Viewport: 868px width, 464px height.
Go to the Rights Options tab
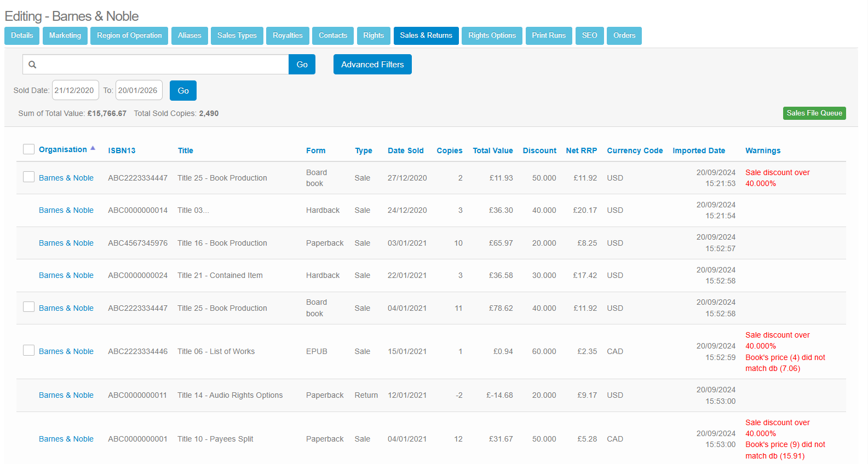coord(491,36)
